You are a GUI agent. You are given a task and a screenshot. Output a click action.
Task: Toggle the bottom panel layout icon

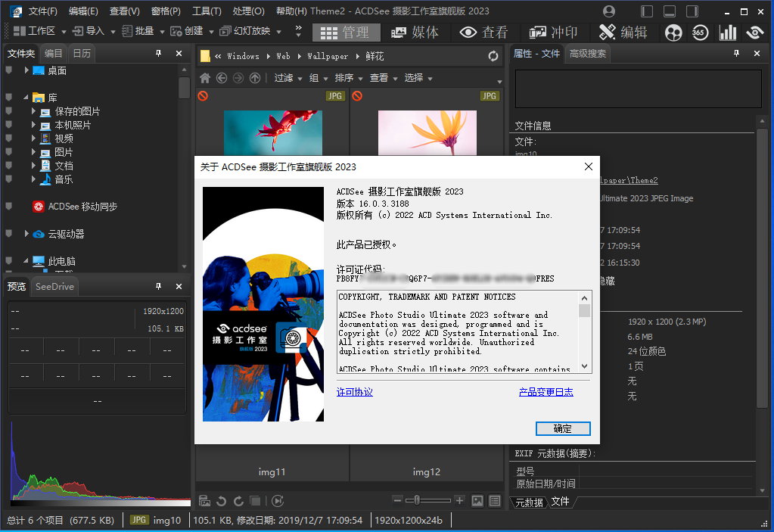click(670, 11)
